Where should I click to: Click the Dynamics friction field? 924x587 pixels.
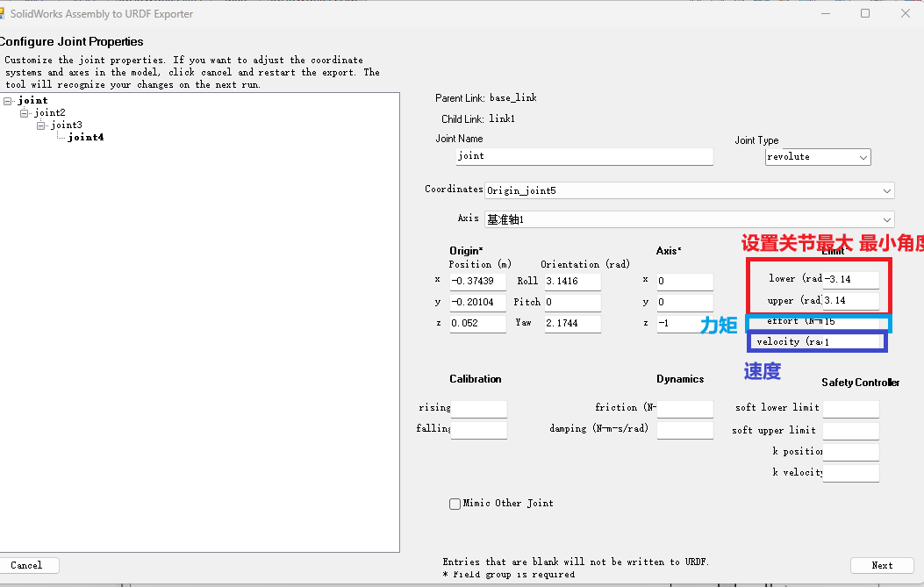click(x=684, y=409)
